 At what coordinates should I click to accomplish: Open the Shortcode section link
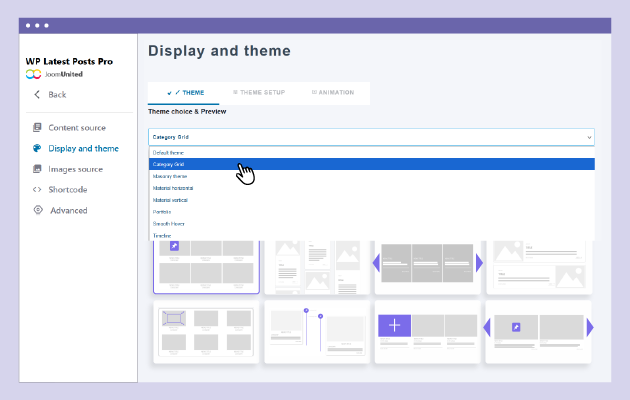tap(68, 189)
